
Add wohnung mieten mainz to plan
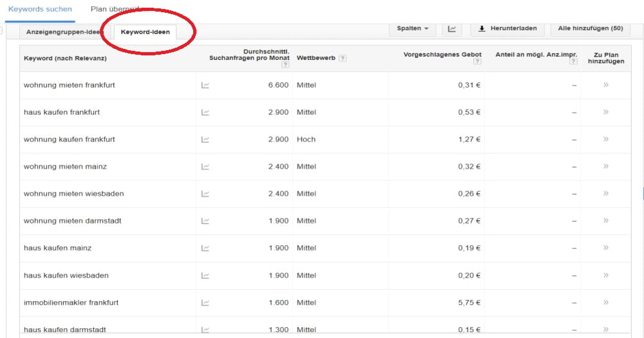tap(606, 166)
